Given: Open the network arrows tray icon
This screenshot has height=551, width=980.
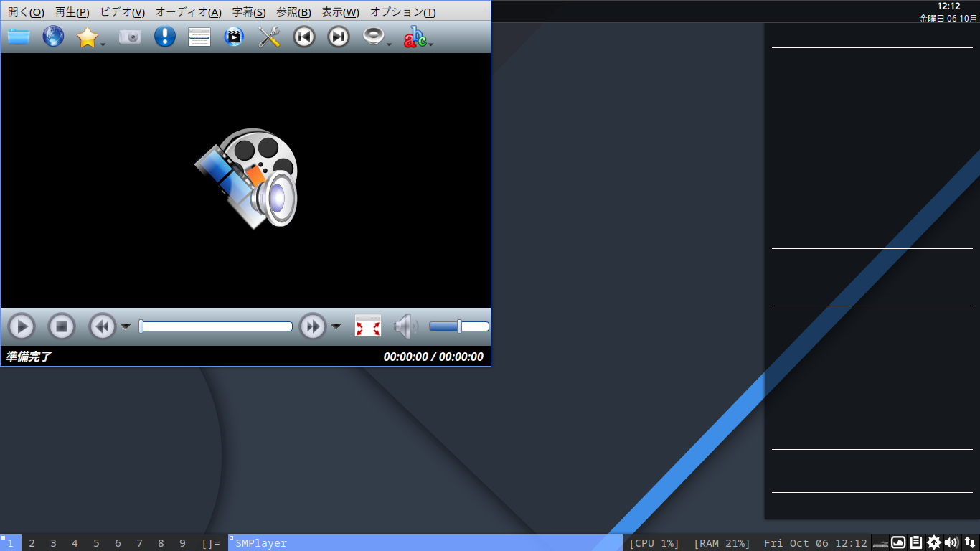Looking at the screenshot, I should (x=969, y=542).
